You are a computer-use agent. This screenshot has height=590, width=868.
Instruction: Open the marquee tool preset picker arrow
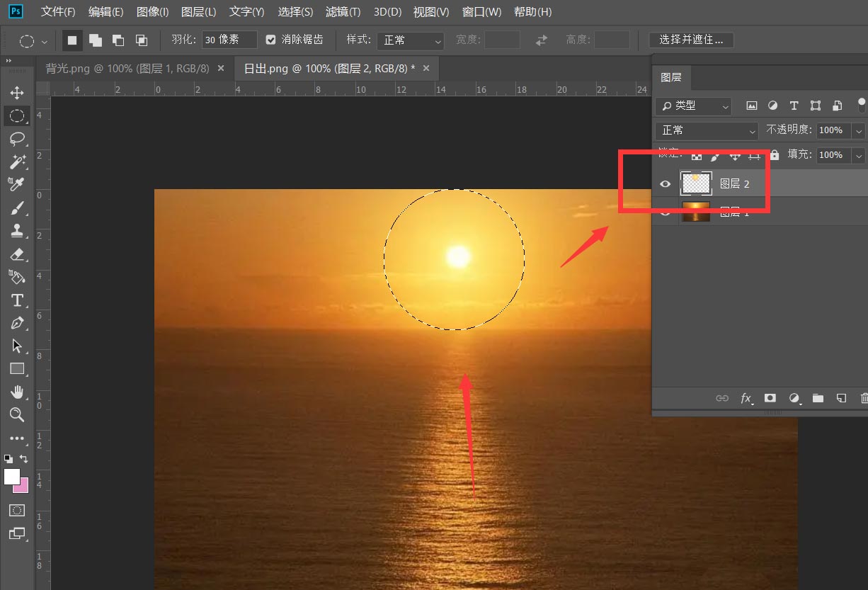point(45,41)
